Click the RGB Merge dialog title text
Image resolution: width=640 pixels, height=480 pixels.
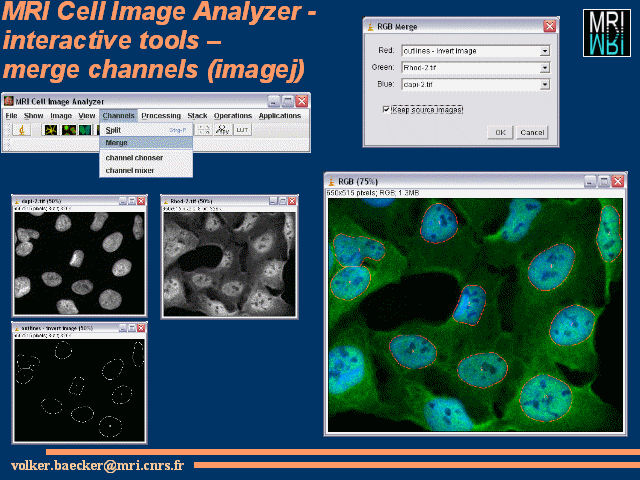(397, 27)
